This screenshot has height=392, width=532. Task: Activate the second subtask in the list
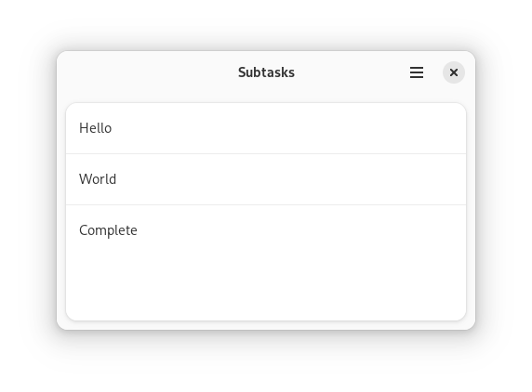(266, 179)
